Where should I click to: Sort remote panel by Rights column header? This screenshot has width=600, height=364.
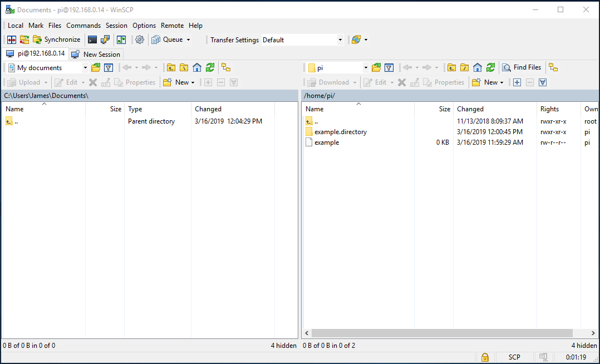click(559, 109)
